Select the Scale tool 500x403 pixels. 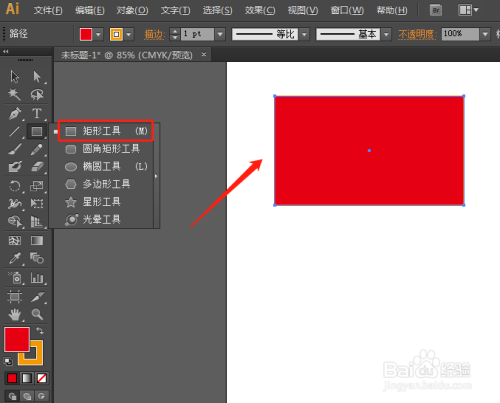[x=37, y=186]
